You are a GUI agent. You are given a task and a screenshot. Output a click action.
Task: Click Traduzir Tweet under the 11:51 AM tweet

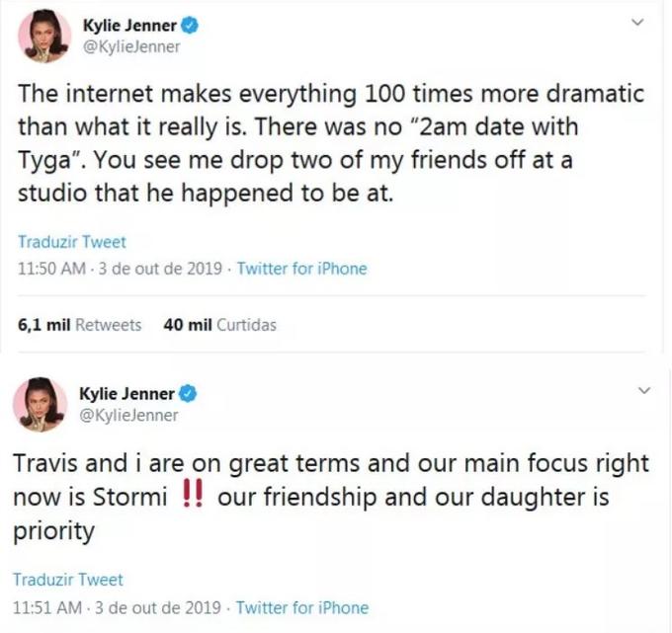(68, 580)
